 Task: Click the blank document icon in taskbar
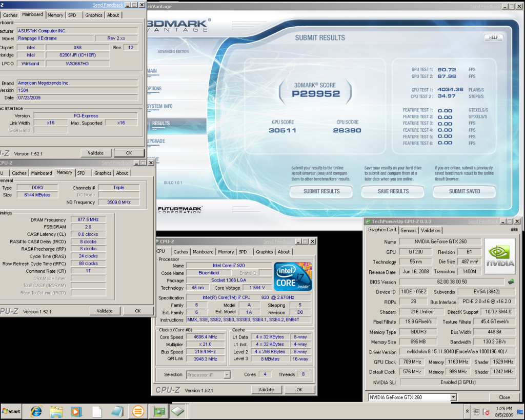tap(97, 412)
